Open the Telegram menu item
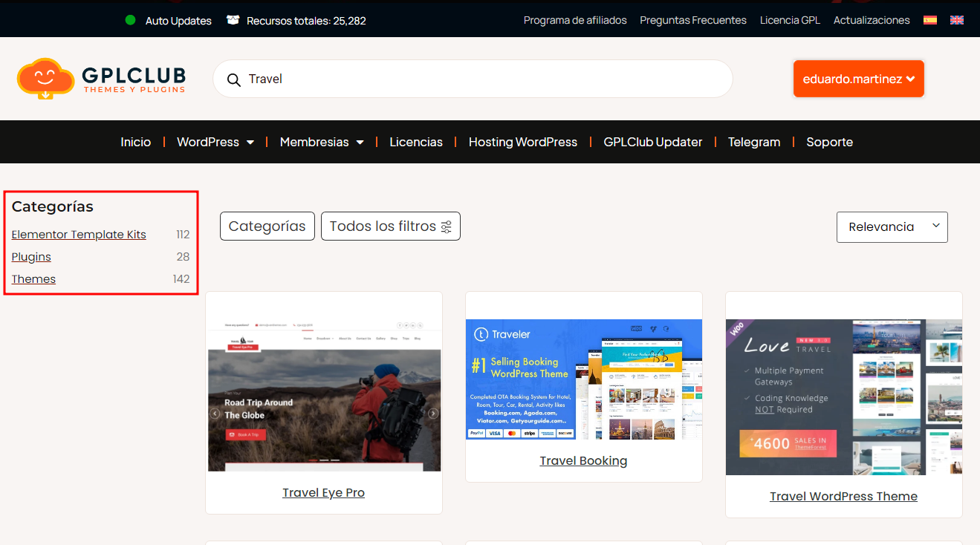Viewport: 980px width, 545px height. [754, 142]
